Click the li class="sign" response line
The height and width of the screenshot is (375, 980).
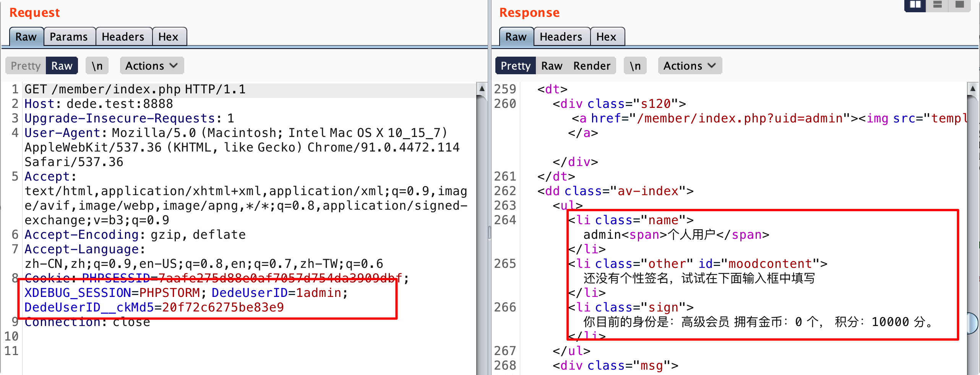[631, 308]
